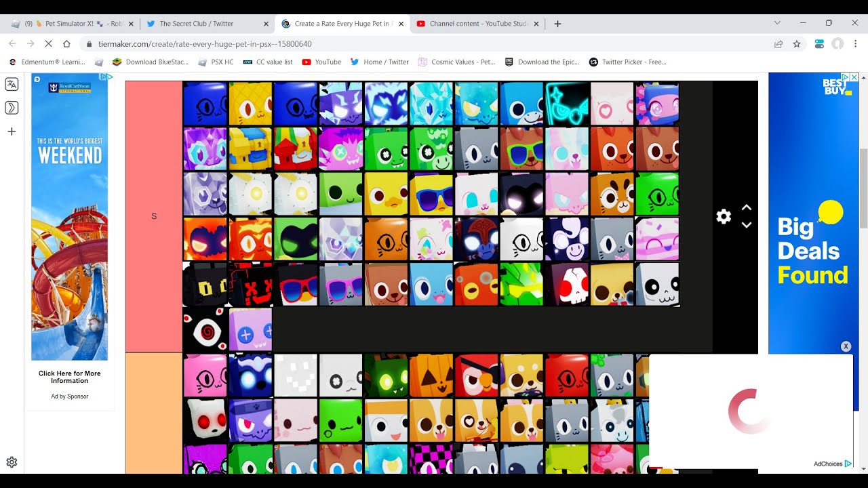Select the red skull pet thumbnail
Image resolution: width=868 pixels, height=488 pixels.
[x=567, y=285]
